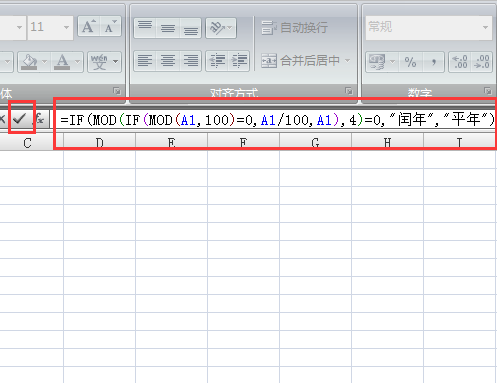Increase decimal places
This screenshot has height=383, width=497.
pyautogui.click(x=460, y=62)
